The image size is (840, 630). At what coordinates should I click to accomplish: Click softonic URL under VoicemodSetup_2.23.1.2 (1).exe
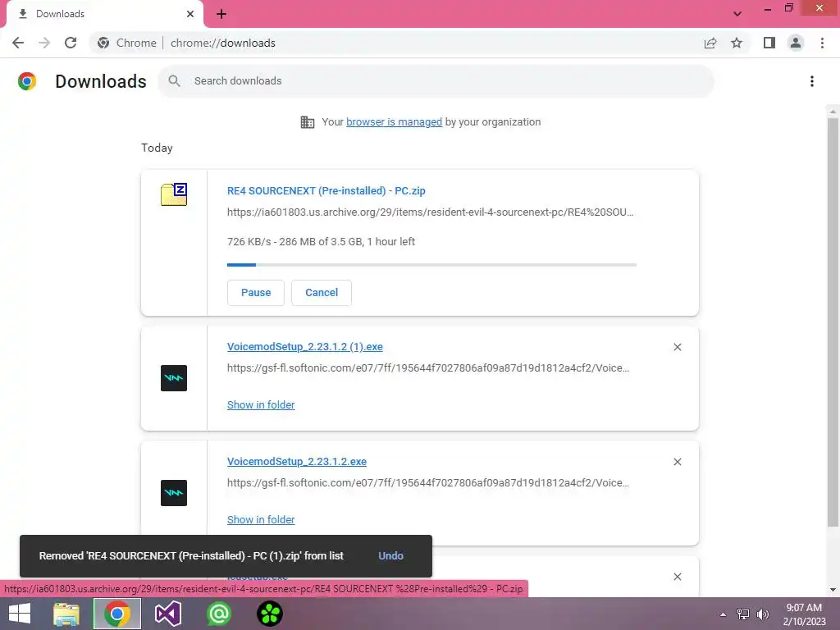coord(428,368)
